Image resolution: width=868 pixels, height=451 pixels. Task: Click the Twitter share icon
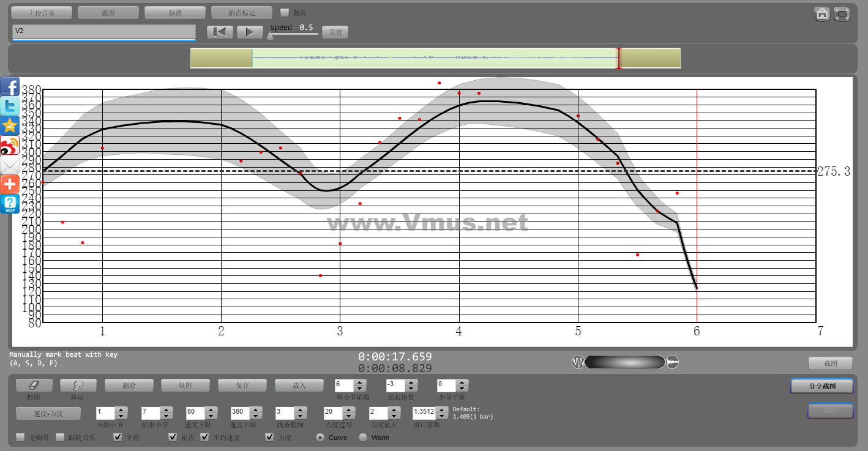[10, 106]
